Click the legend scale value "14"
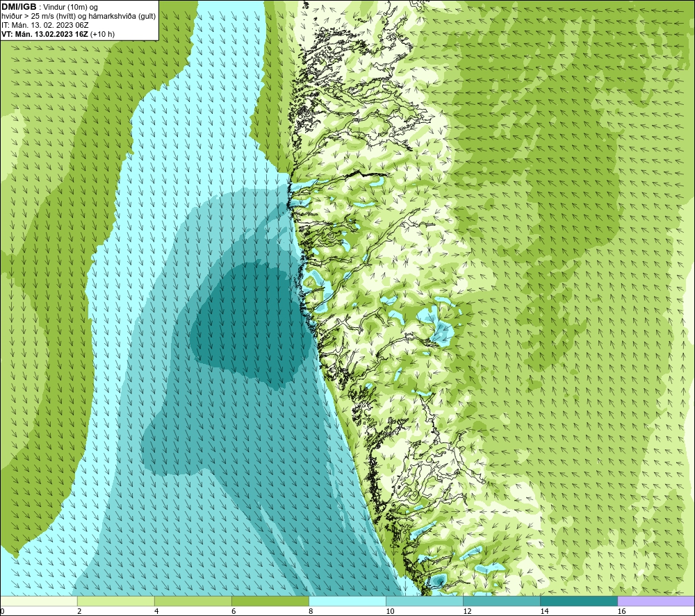The image size is (695, 616). click(544, 611)
